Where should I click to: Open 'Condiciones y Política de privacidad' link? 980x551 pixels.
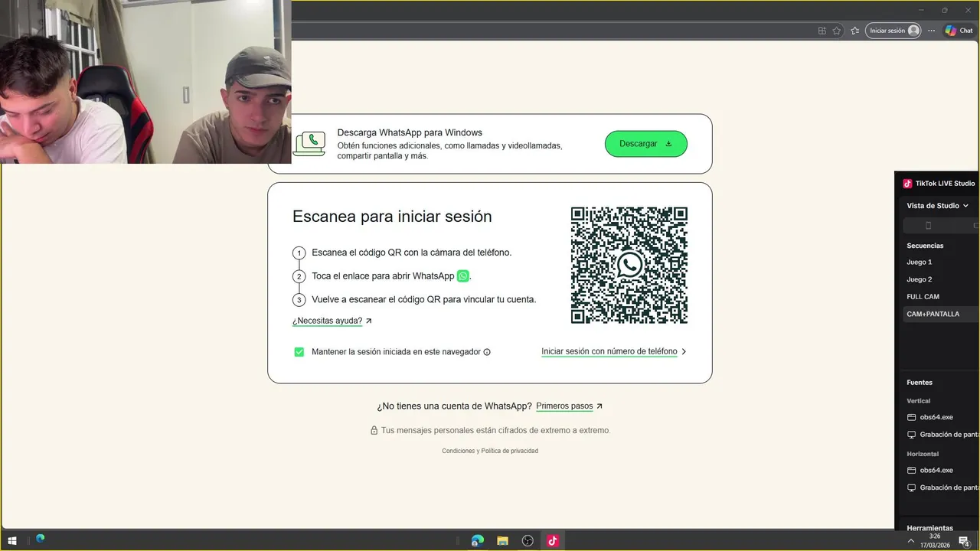(x=490, y=451)
